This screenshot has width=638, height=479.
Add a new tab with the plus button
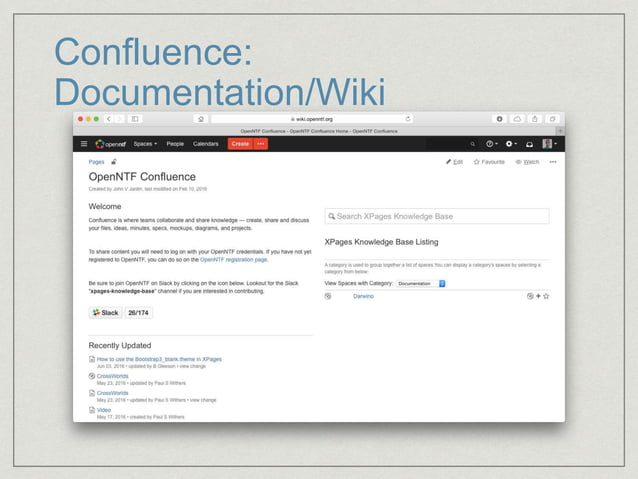pyautogui.click(x=560, y=131)
